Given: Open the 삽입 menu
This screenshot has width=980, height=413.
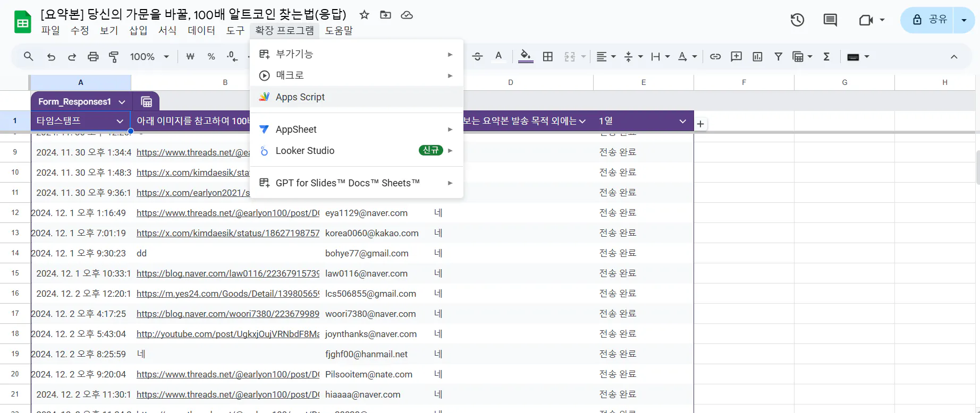Looking at the screenshot, I should click(x=138, y=30).
